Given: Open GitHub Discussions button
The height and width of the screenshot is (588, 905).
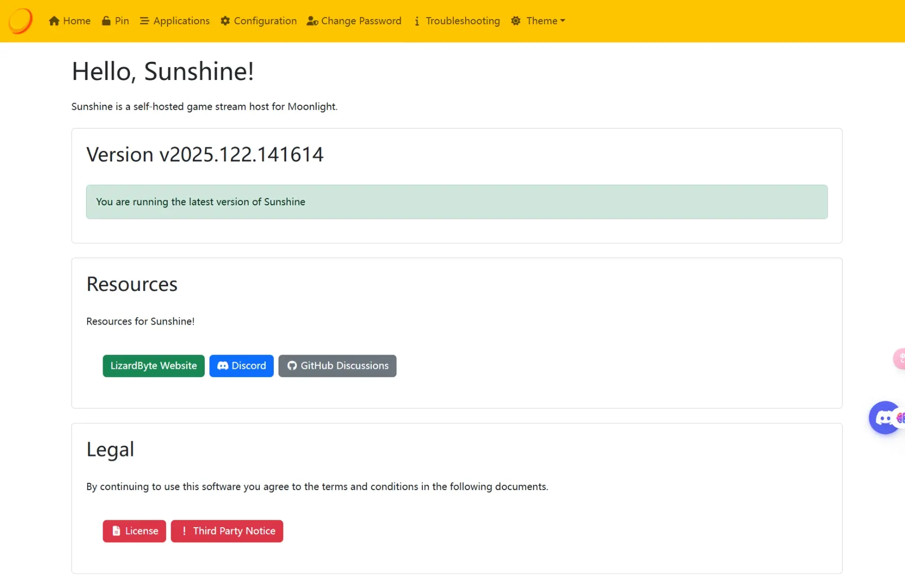Looking at the screenshot, I should pyautogui.click(x=337, y=366).
